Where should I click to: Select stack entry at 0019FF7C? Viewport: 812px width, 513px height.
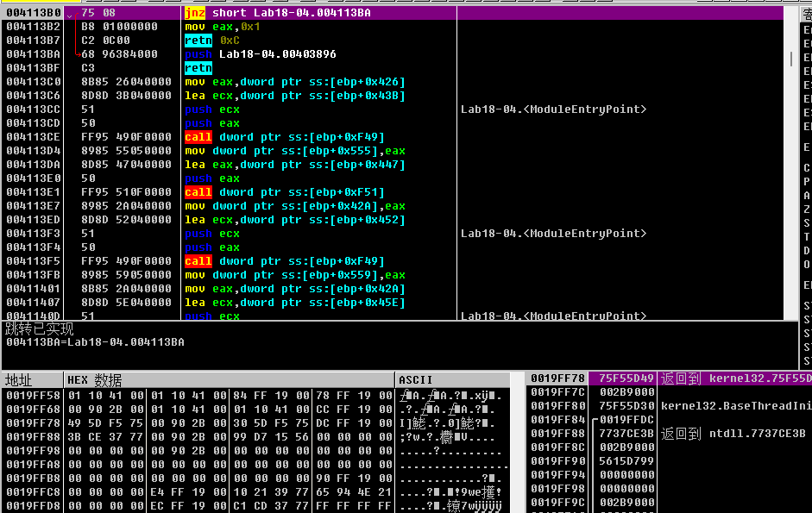[x=669, y=392]
